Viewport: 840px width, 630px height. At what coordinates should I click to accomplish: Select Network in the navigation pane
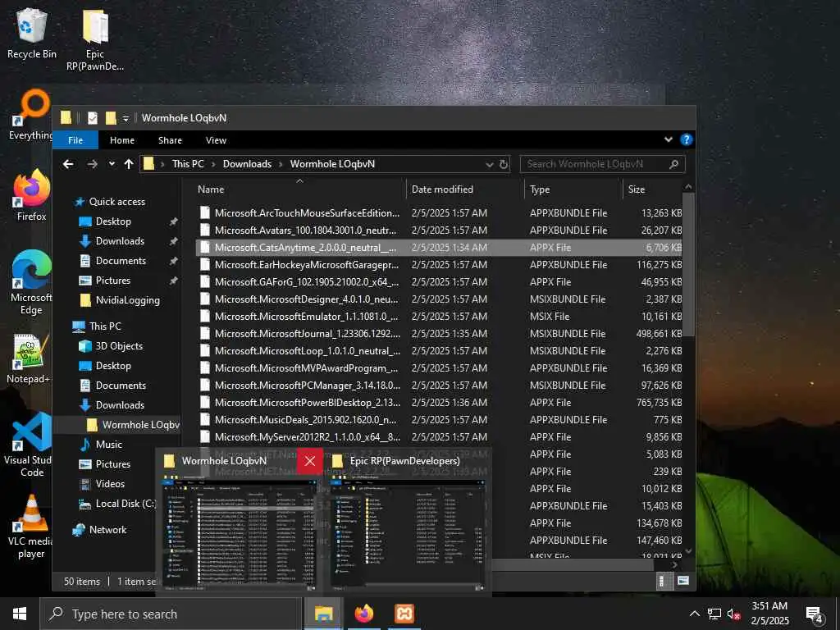click(x=107, y=529)
